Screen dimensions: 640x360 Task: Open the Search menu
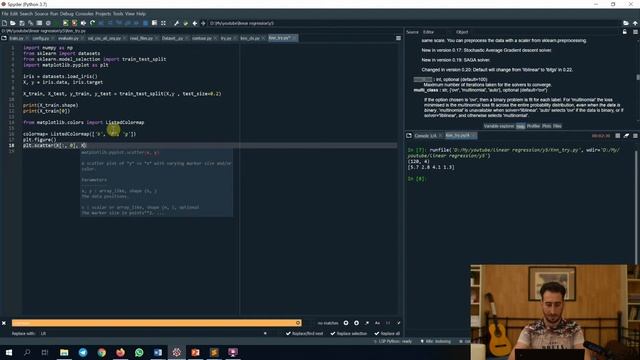tap(26, 14)
